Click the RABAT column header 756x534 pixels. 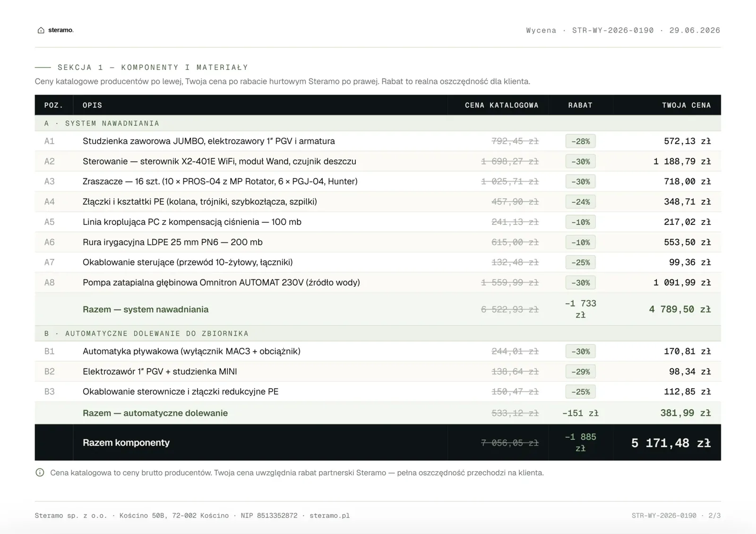[x=580, y=105]
